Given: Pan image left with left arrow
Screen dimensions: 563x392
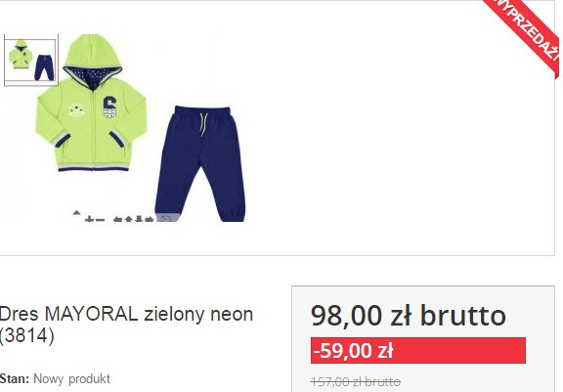Looking at the screenshot, I should (117, 219).
